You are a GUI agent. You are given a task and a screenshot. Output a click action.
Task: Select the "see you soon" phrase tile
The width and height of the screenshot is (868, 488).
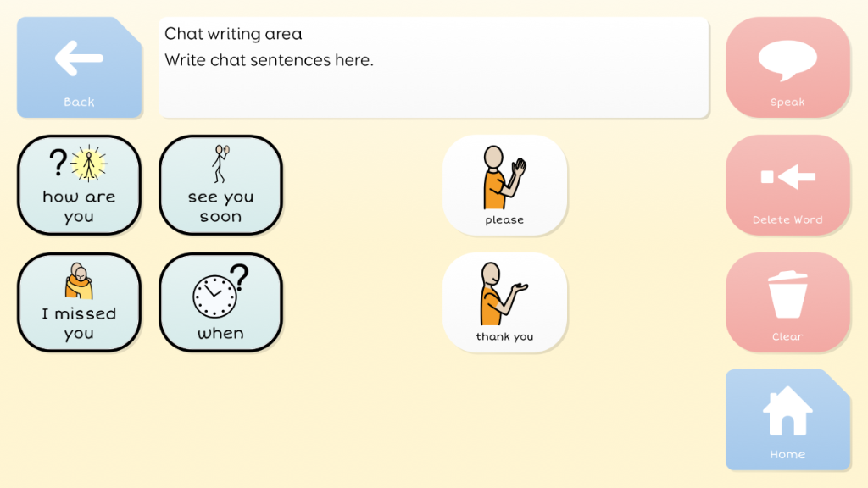[221, 185]
